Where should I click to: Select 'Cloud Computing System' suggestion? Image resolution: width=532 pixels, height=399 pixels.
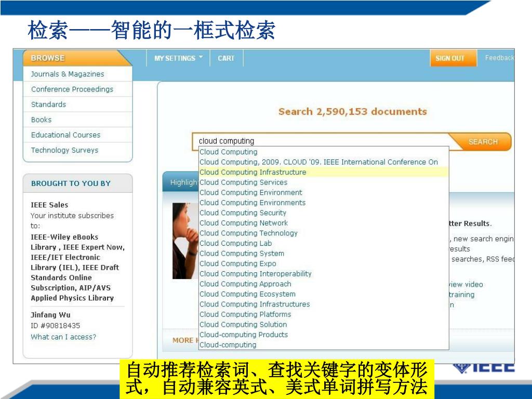point(324,254)
